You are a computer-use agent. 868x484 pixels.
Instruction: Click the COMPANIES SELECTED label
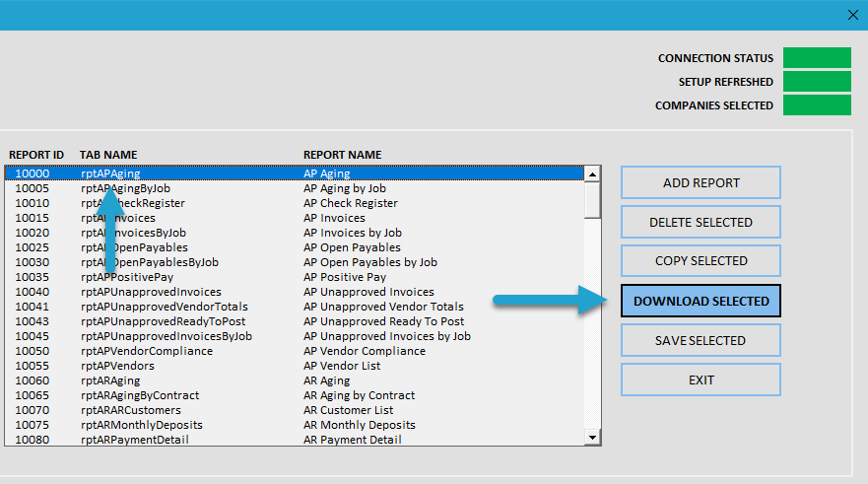click(x=714, y=105)
